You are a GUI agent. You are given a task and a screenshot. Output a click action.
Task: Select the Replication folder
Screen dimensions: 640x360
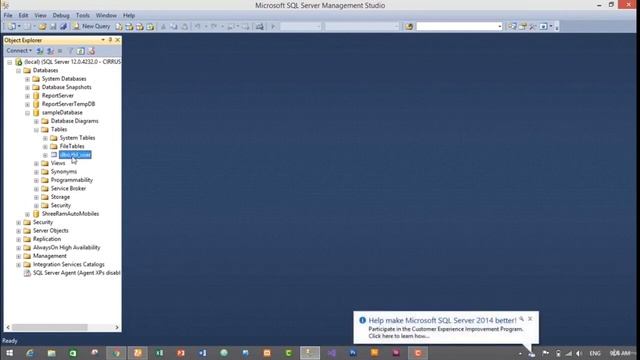(47, 239)
